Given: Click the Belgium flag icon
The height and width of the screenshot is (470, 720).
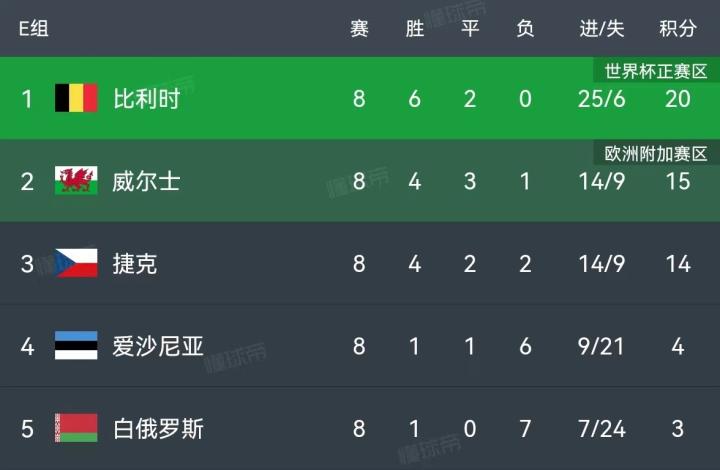Looking at the screenshot, I should [76, 98].
